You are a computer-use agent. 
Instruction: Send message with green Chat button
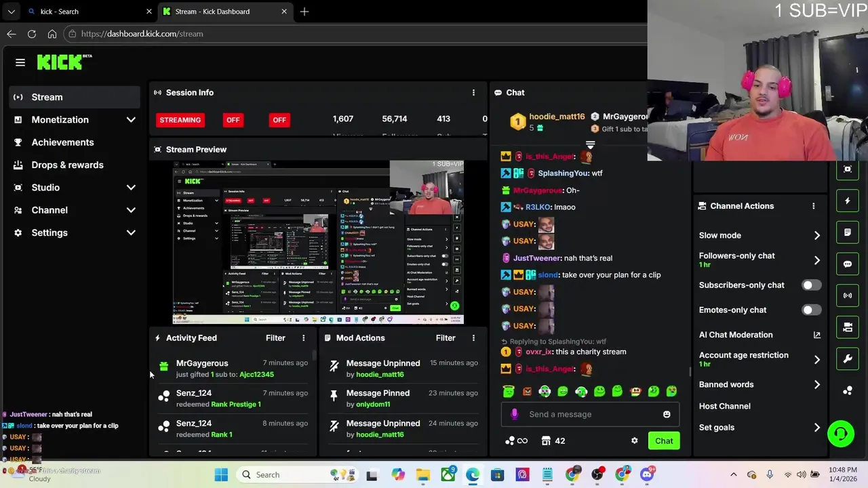click(664, 441)
